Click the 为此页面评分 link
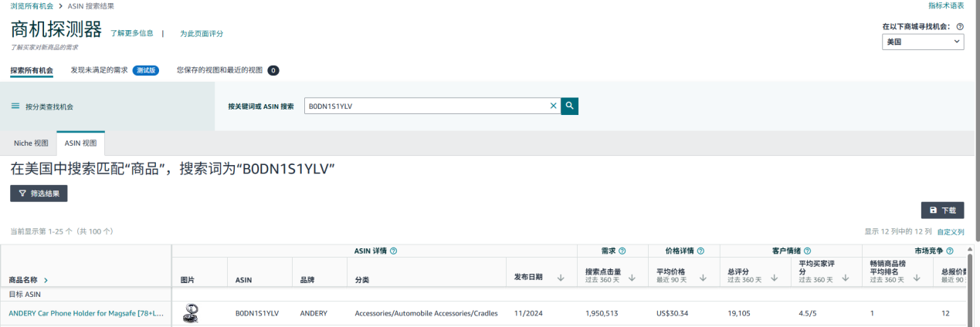980x327 pixels. point(202,33)
